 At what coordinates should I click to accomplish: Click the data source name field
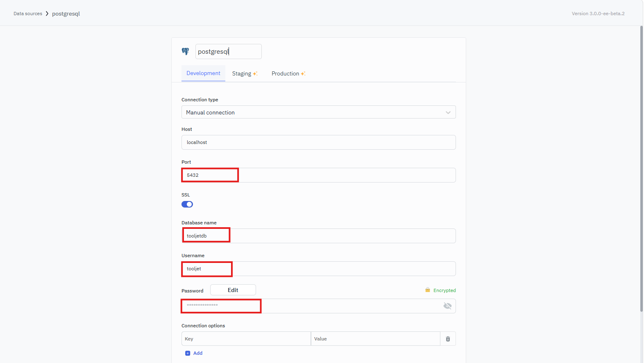point(229,51)
